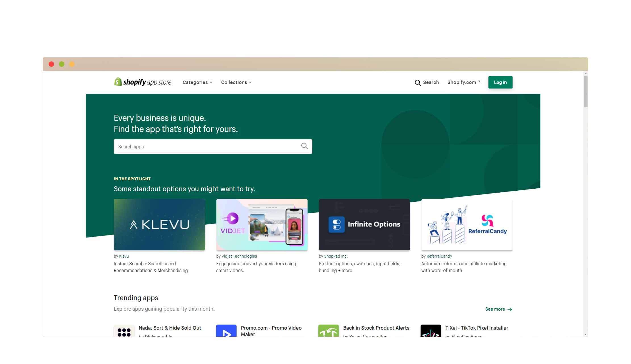Open the ReferralCandy spotlight banner
Screen dimensions: 631x364
click(x=467, y=224)
